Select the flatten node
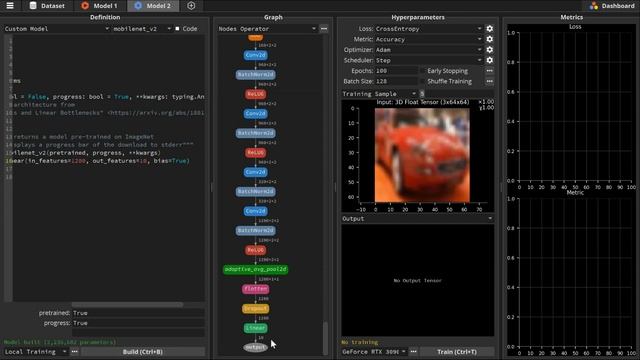 coord(256,289)
